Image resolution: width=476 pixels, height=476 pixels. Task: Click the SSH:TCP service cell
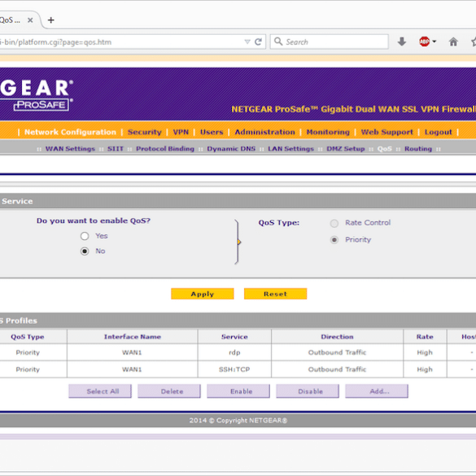coord(234,369)
